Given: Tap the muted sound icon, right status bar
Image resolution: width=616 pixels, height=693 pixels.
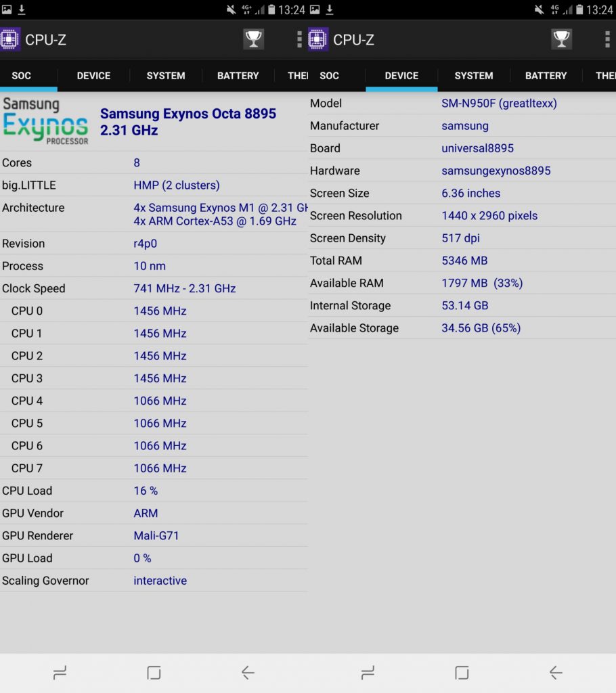Looking at the screenshot, I should point(539,9).
